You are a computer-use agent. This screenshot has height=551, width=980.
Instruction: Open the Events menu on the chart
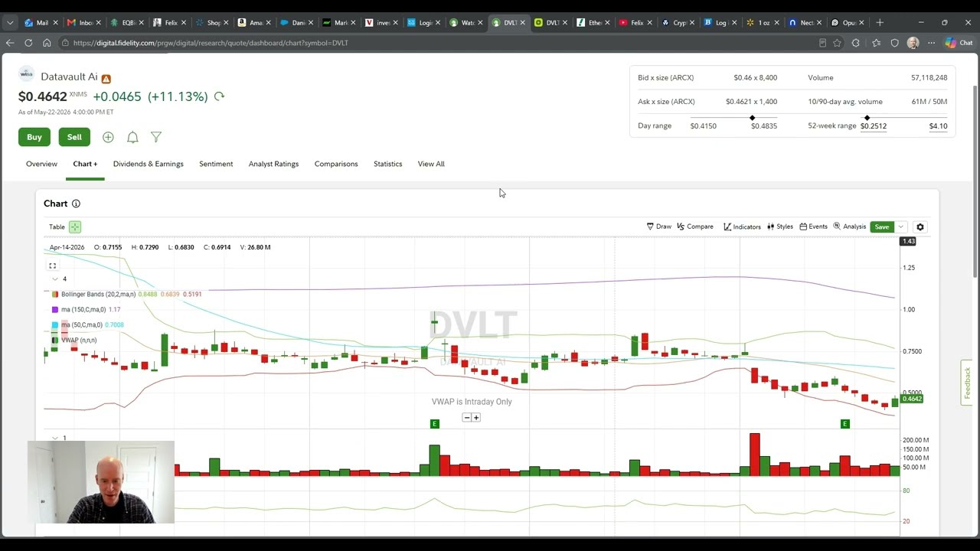point(814,227)
